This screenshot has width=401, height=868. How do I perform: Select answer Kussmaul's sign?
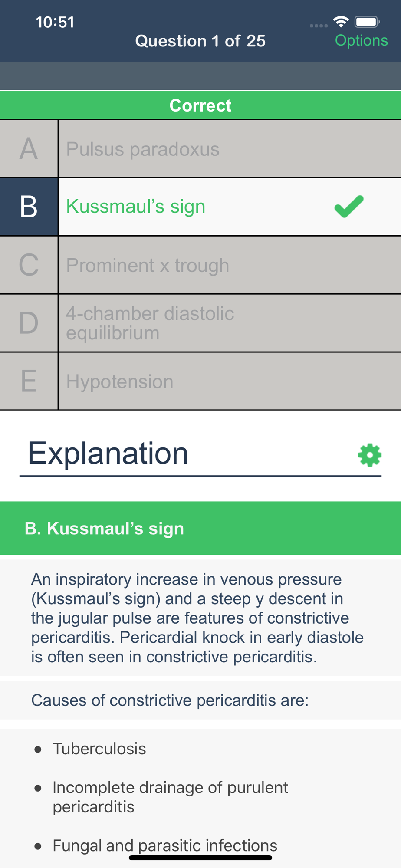click(x=136, y=207)
